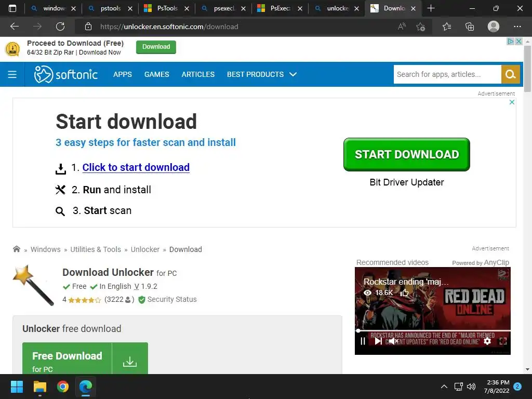Open the Tab actions menu

12,8
